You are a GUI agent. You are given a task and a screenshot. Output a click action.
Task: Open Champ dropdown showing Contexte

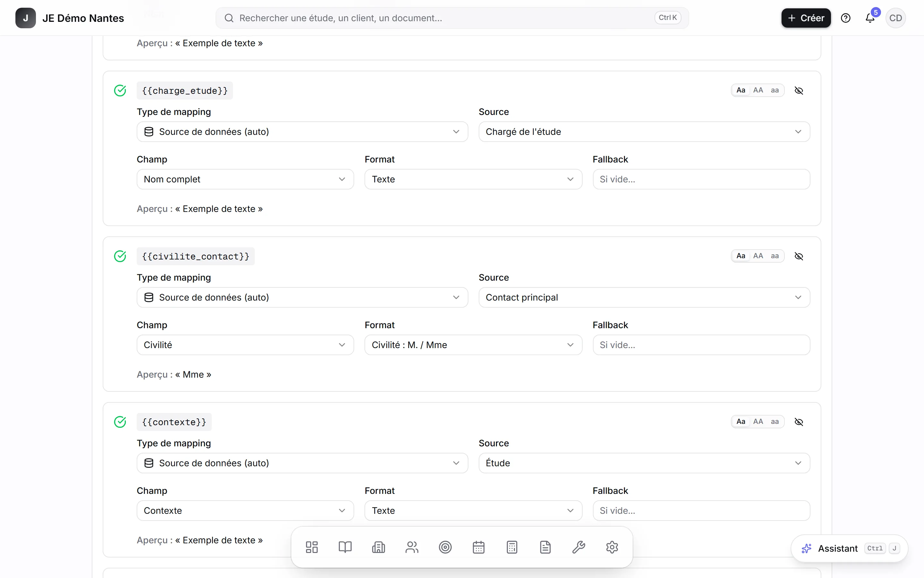(245, 511)
